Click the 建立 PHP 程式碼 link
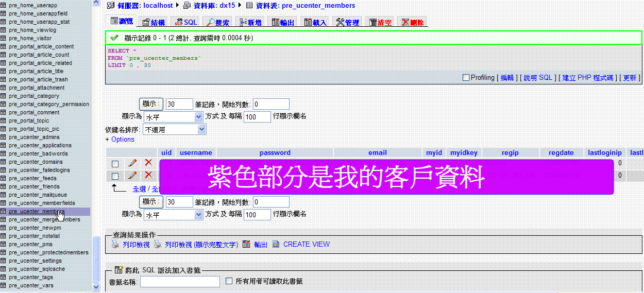Screen dimensions: 644x293 click(588, 78)
